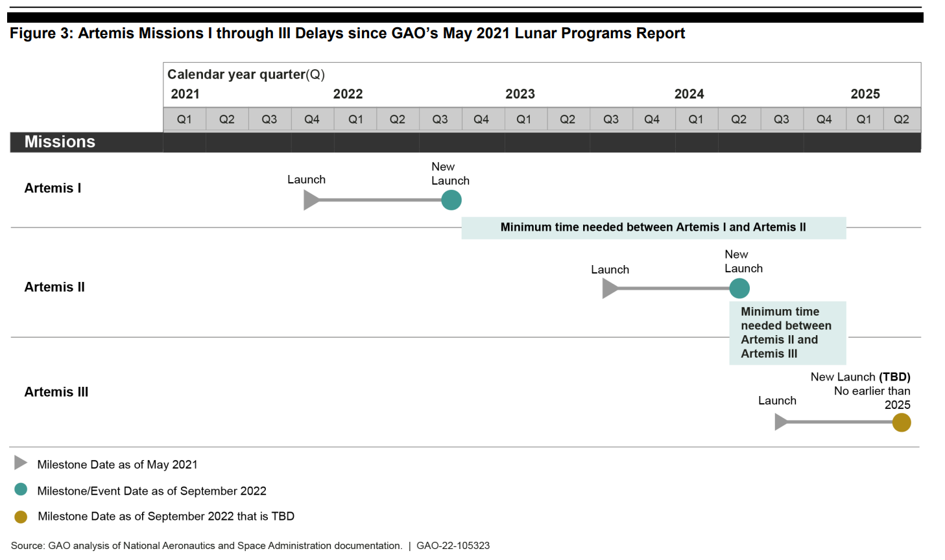Click the GAO source citation line
The height and width of the screenshot is (560, 945).
(250, 546)
